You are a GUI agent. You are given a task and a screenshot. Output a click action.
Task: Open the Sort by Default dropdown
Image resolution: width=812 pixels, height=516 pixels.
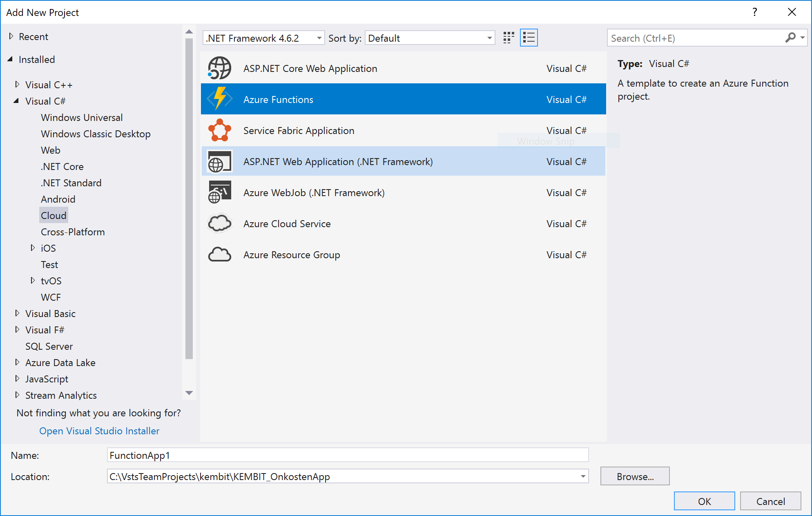click(x=489, y=38)
